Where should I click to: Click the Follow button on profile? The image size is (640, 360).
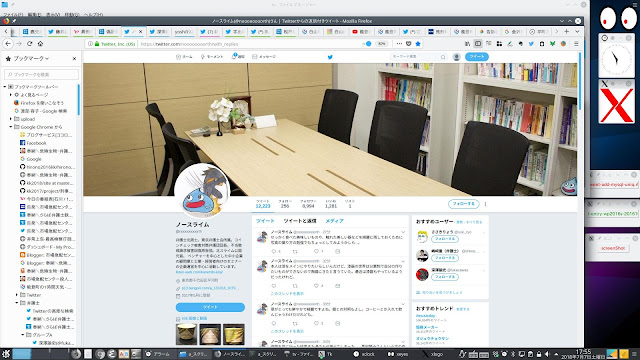463,204
